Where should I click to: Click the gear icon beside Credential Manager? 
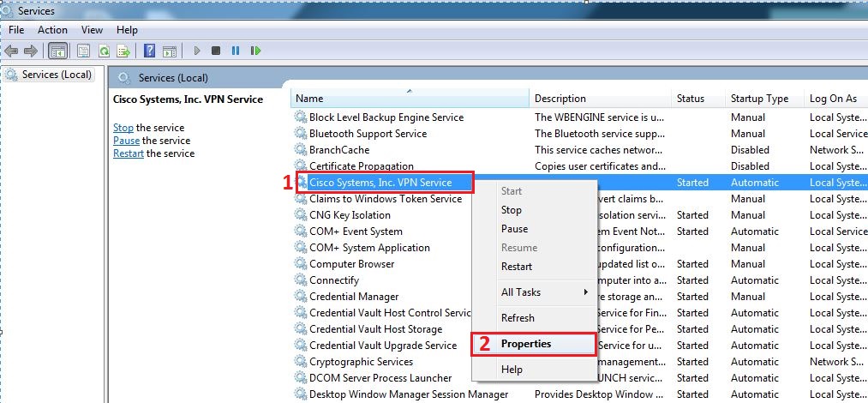point(301,296)
